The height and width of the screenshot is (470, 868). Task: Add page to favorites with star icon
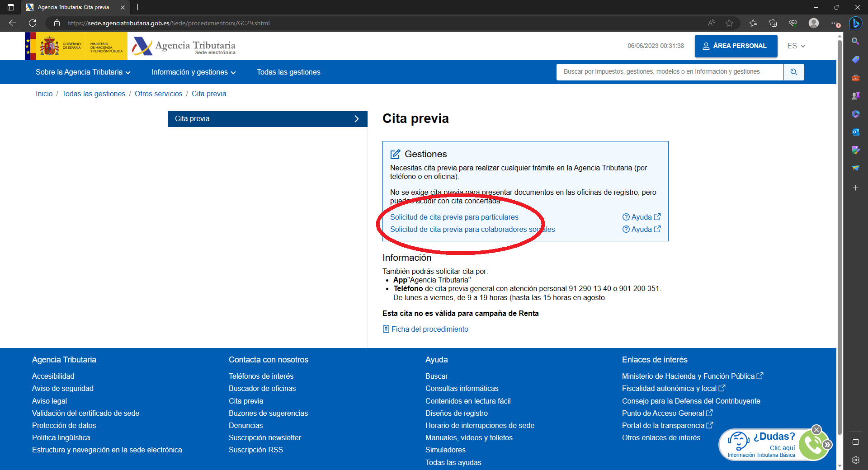[729, 23]
